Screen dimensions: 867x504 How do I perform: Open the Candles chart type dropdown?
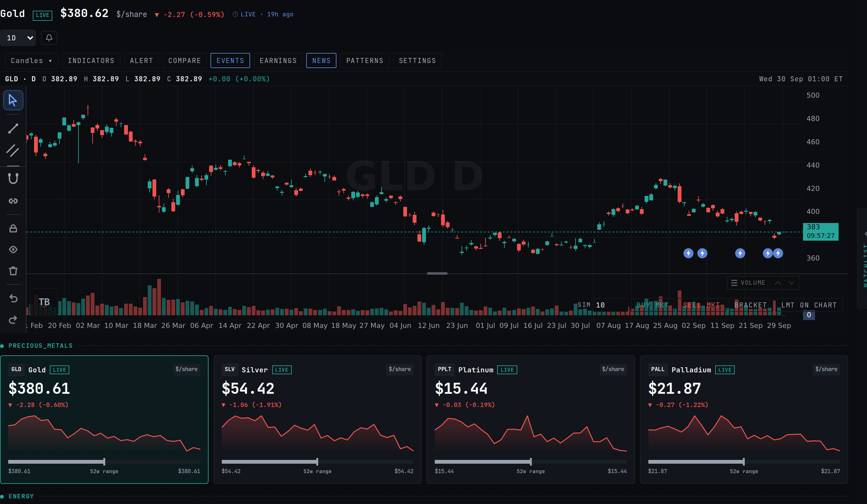[32, 60]
